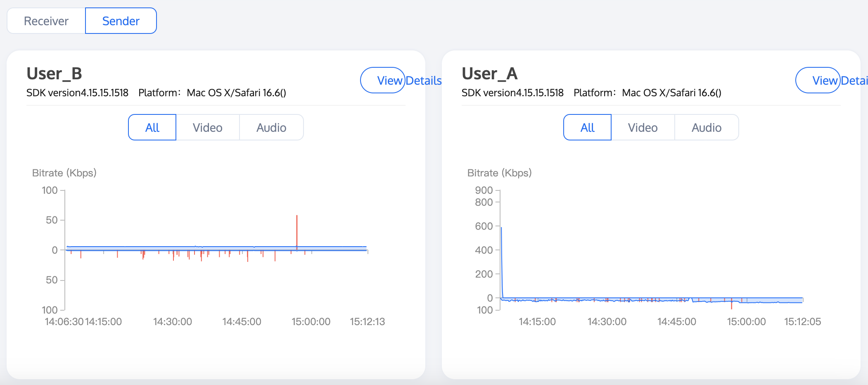Show Video stats for User_B
Image resolution: width=868 pixels, height=385 pixels.
click(x=208, y=128)
